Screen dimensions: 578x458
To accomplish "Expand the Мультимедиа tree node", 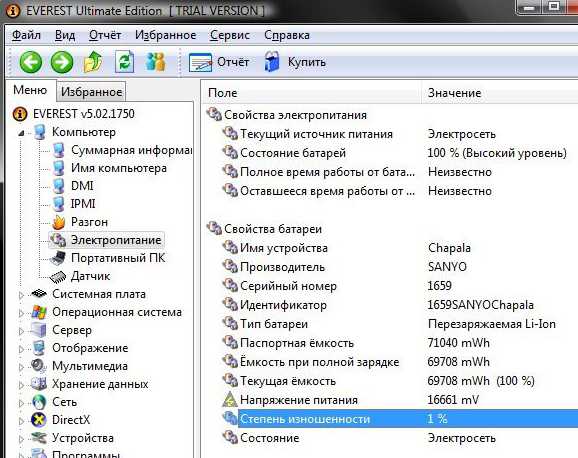I will pyautogui.click(x=21, y=367).
